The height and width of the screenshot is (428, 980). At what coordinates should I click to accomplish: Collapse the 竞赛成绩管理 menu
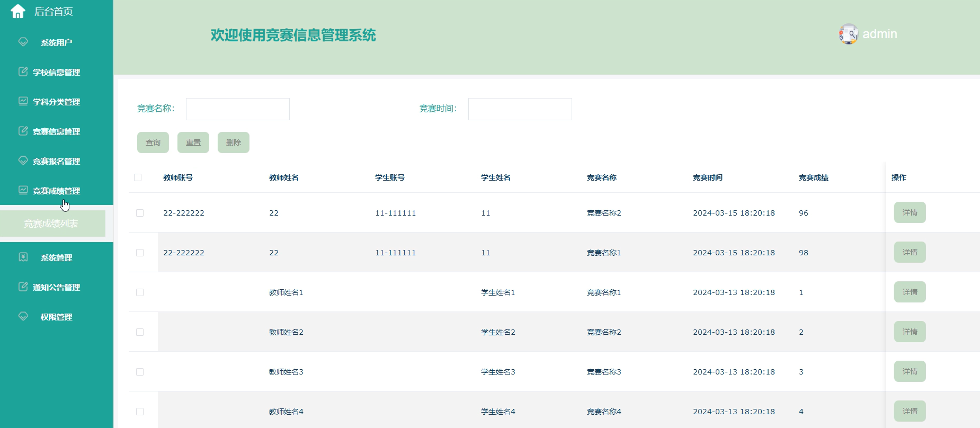(57, 191)
